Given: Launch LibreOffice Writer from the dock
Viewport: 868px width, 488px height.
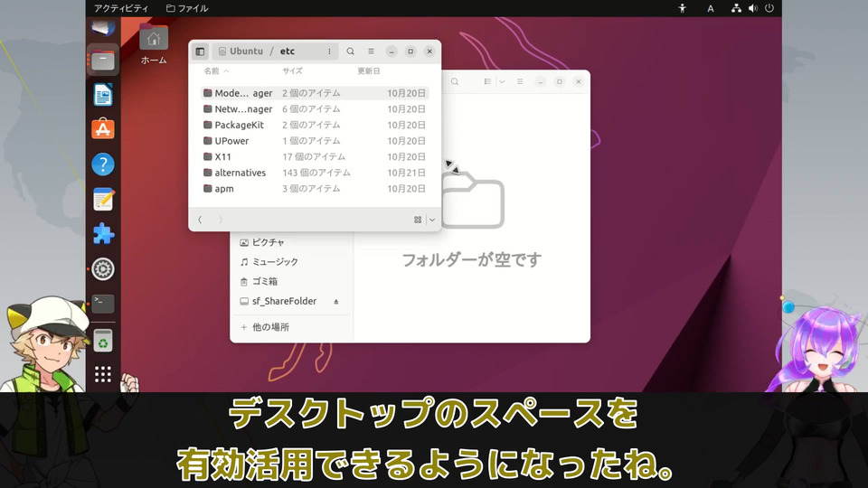Looking at the screenshot, I should tap(103, 95).
